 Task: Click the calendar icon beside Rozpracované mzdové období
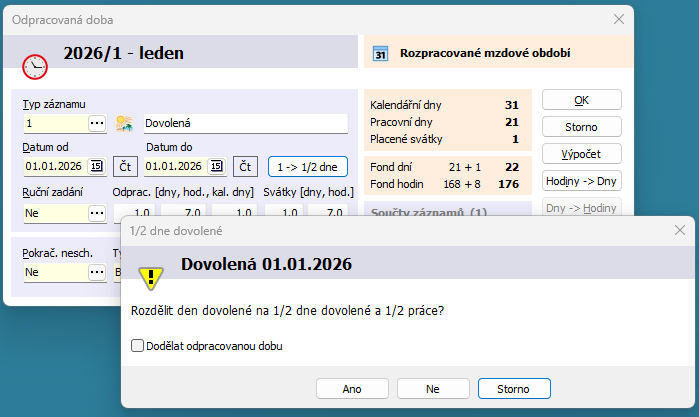pos(380,54)
